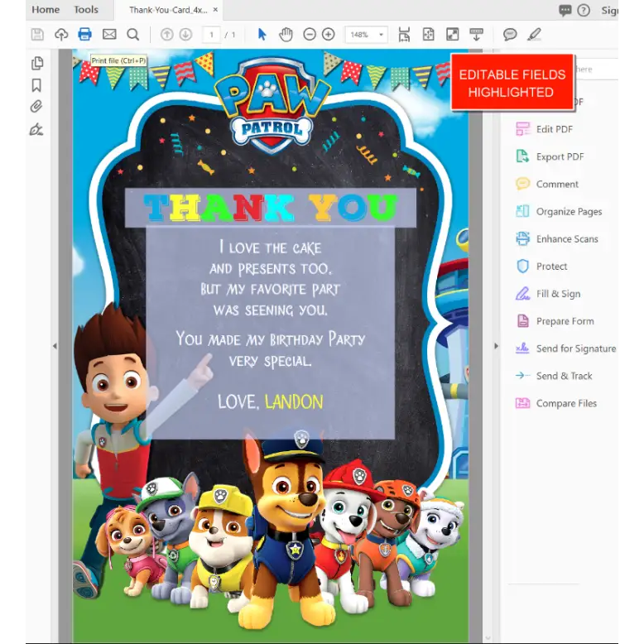Open the Send for Signature tool
644x644 pixels.
click(565, 348)
